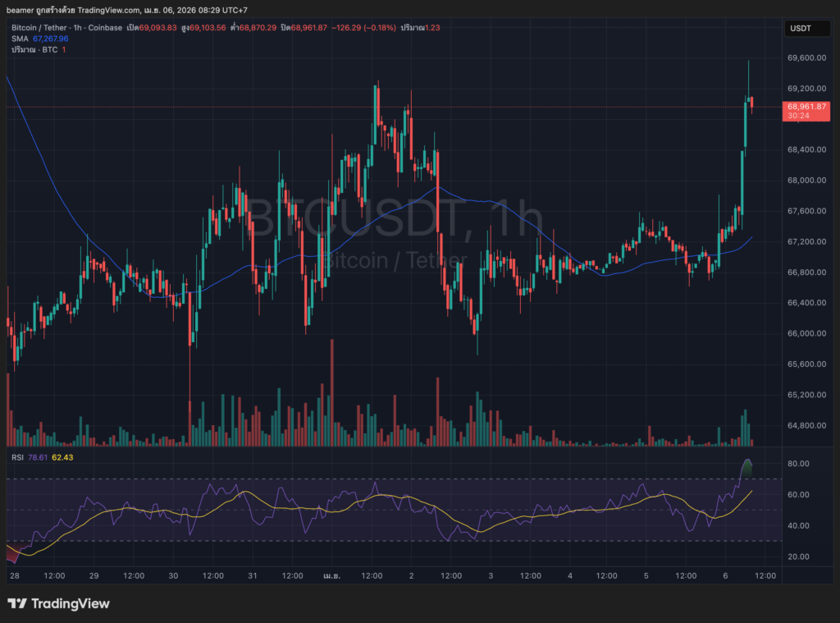840x623 pixels.
Task: Click the 1h interval in chart legend
Action: 77,28
